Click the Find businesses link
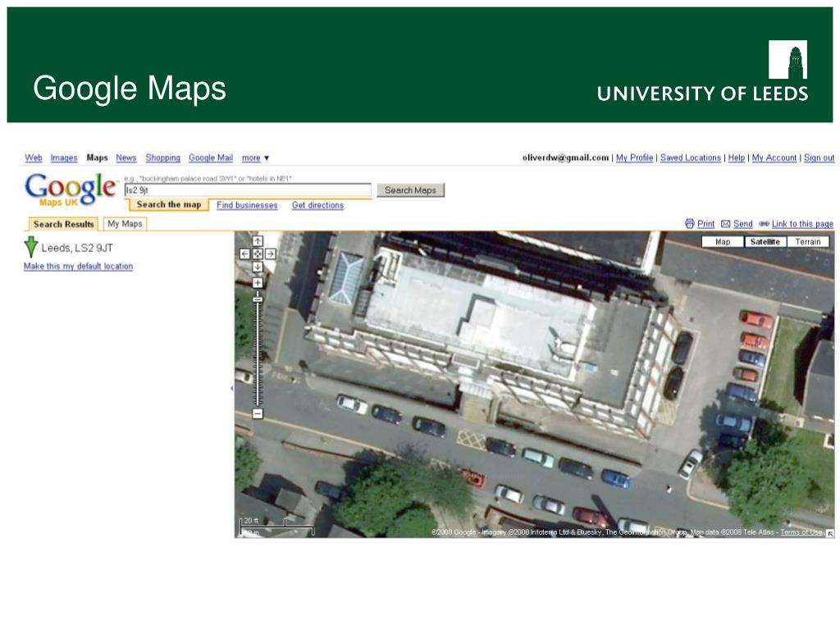The image size is (840, 630). click(247, 205)
